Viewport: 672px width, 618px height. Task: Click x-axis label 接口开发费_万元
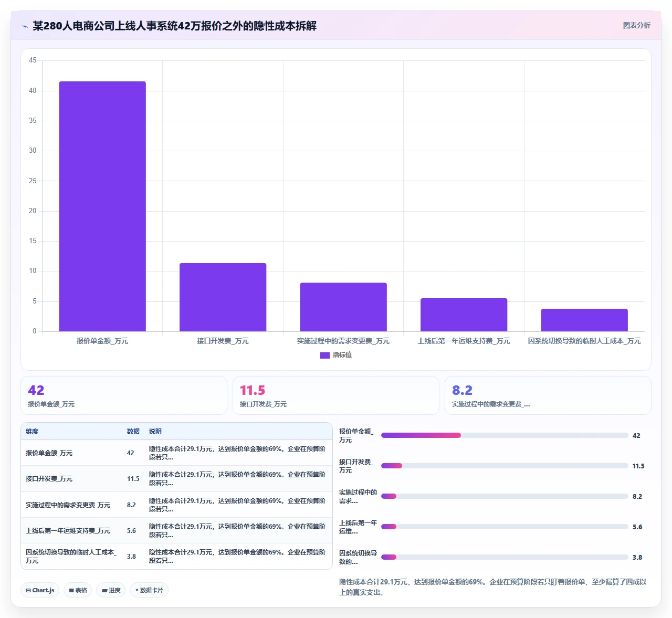223,341
